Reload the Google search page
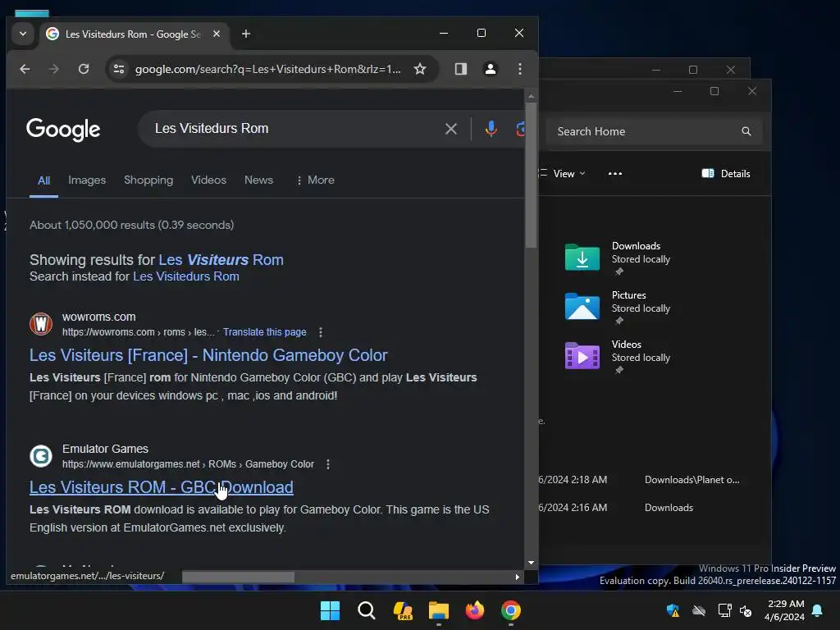 [84, 69]
